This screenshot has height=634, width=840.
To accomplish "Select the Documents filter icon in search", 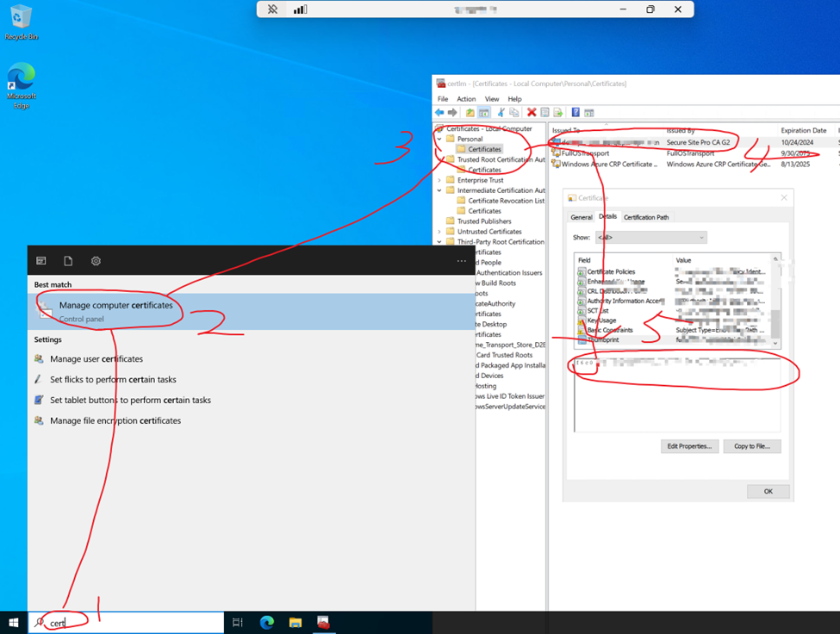I will pyautogui.click(x=68, y=261).
